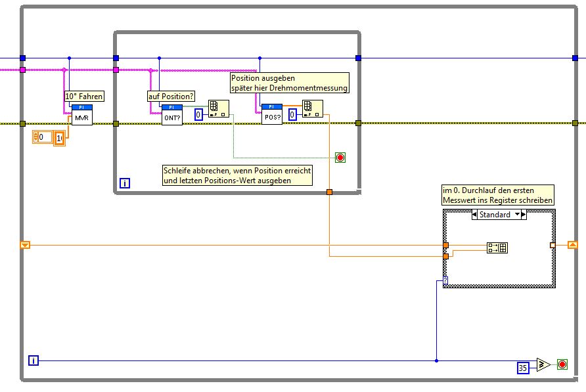Go to previous case with left arrow
The image size is (586, 392).
coord(474,215)
